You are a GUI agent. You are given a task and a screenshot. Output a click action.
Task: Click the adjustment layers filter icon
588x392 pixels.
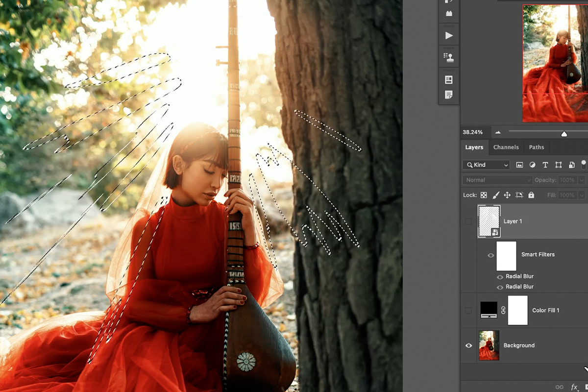pos(532,165)
